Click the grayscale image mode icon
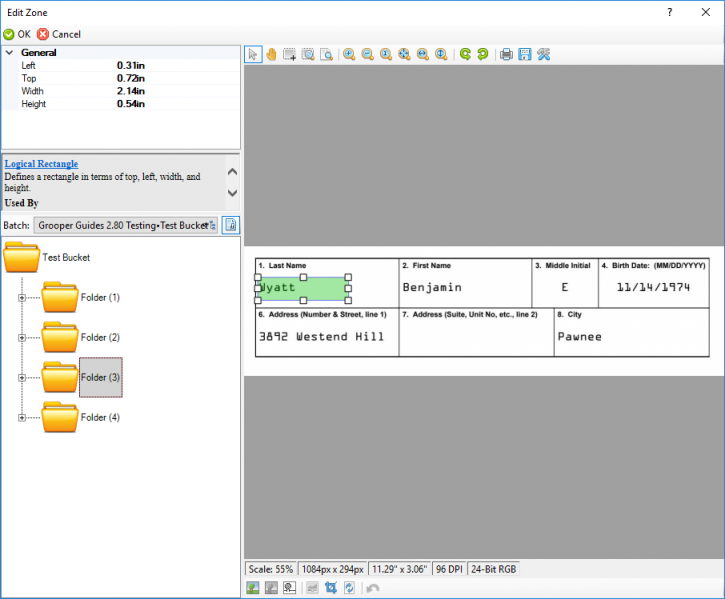The image size is (725, 599). pos(271,588)
